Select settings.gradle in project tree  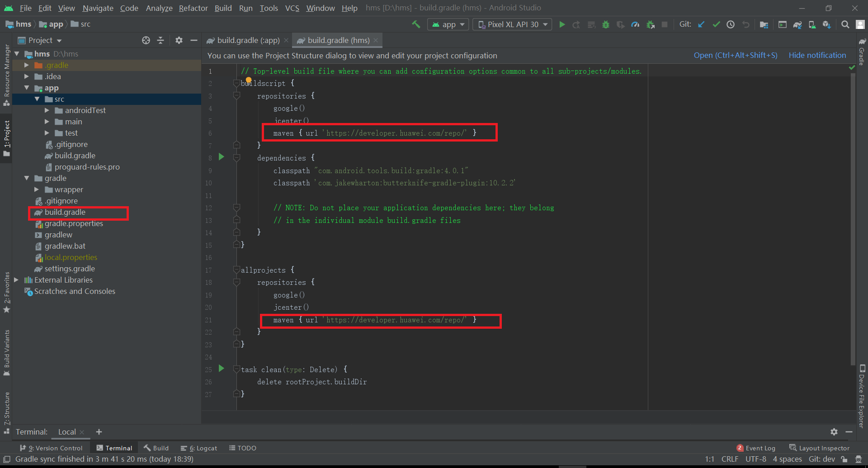(x=70, y=269)
